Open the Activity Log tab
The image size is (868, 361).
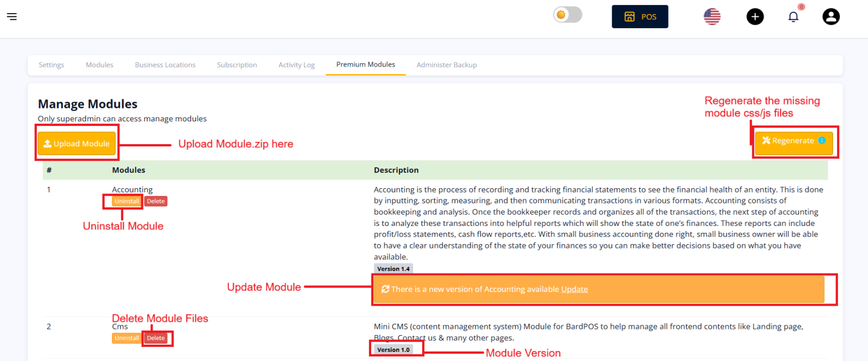point(296,64)
